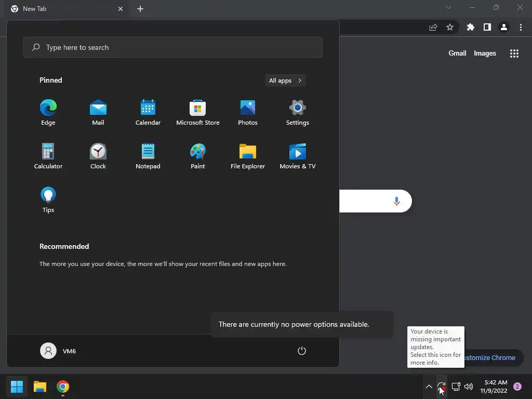Open the VM6 user account menu
Image resolution: width=532 pixels, height=399 pixels.
click(58, 351)
